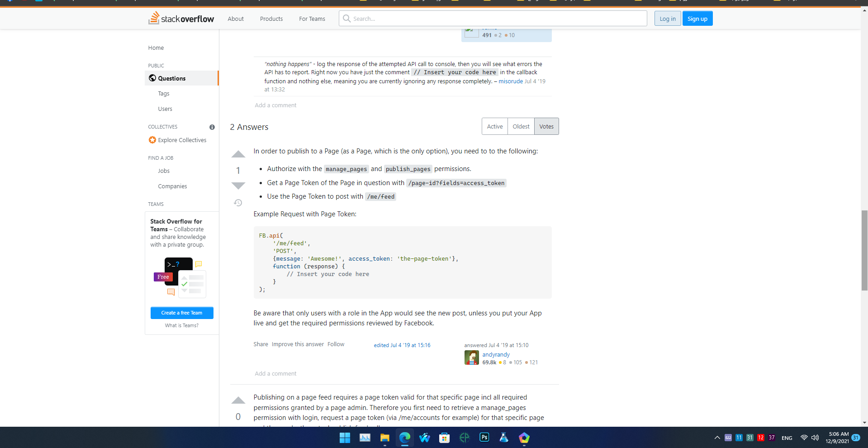Open the notification count badge
The image size is (868, 448).
[856, 438]
